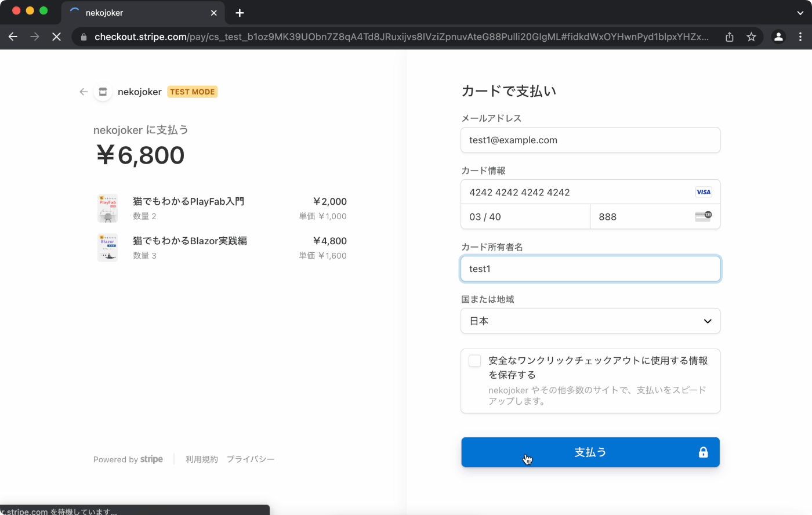The image size is (812, 515).
Task: Click the nekojoker に支払う label
Action: (x=141, y=130)
